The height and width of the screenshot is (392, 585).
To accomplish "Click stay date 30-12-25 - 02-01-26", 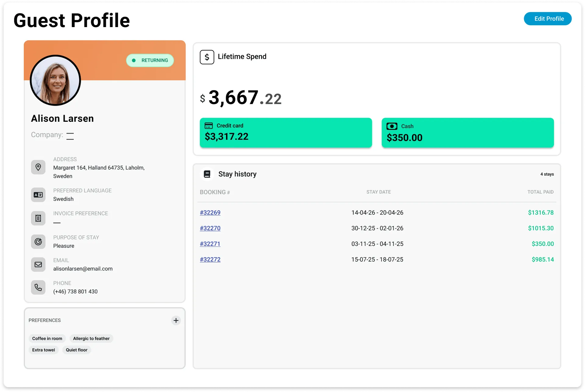I will tap(377, 228).
